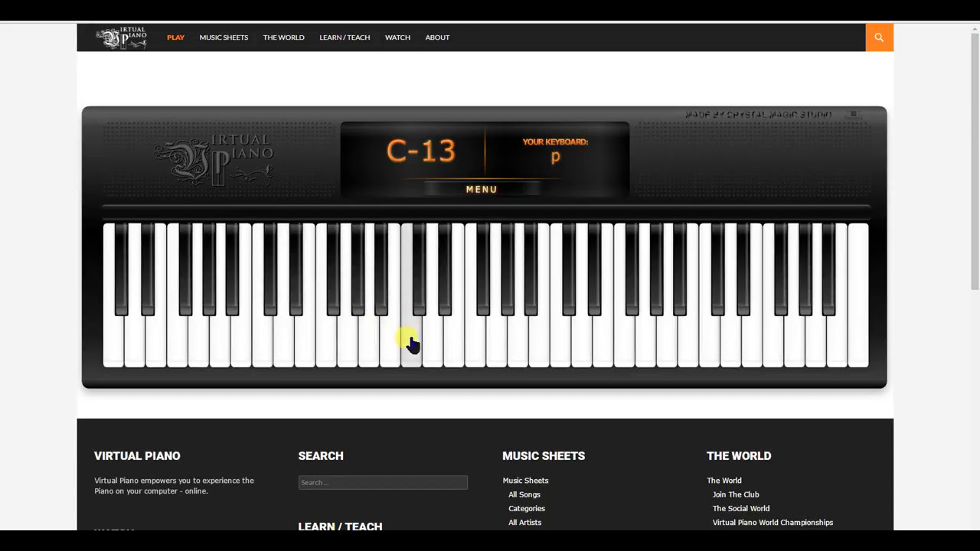Click the pressed gray piano key

tap(411, 342)
